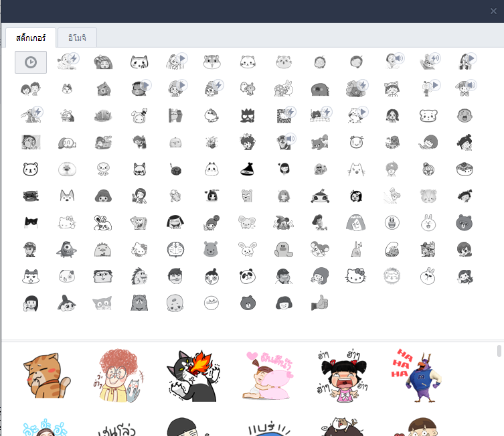504x436 pixels.
Task: Open the recent stickers clock icon
Action: [x=31, y=62]
